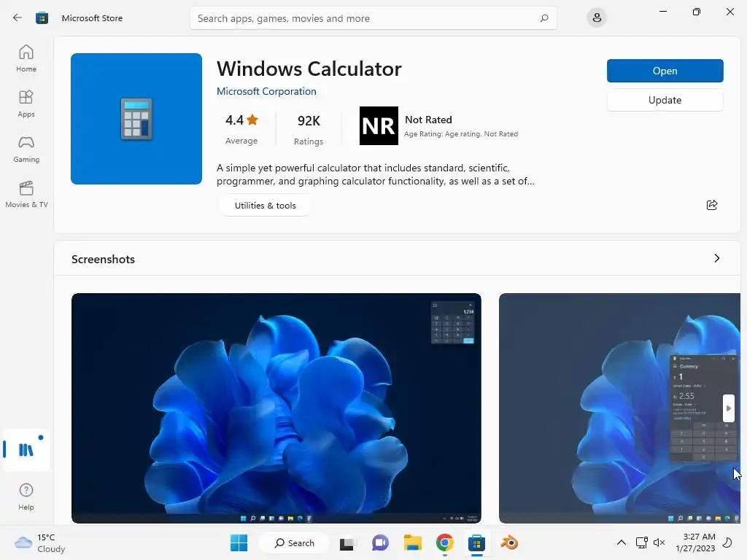Open the Home section in sidebar

pos(26,58)
